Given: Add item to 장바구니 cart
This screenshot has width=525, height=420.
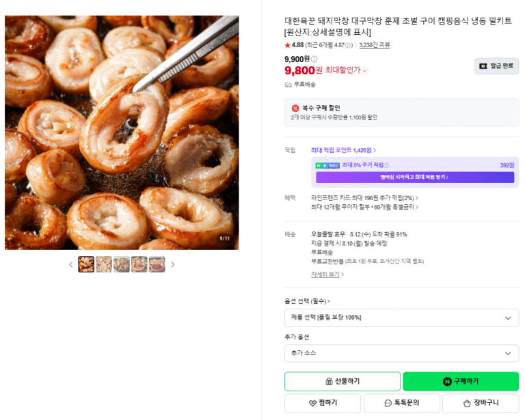Looking at the screenshot, I should click(x=481, y=403).
